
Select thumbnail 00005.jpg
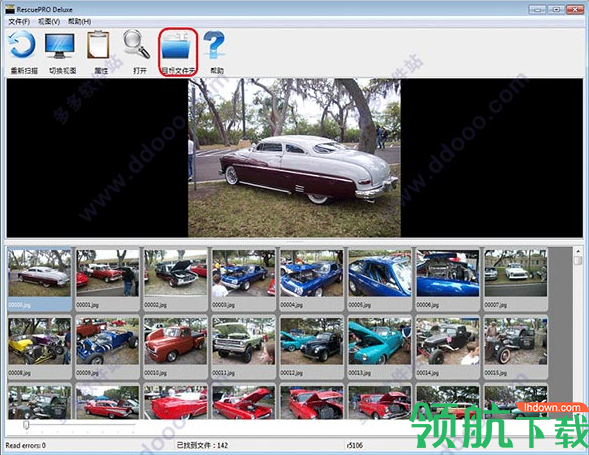click(x=380, y=279)
